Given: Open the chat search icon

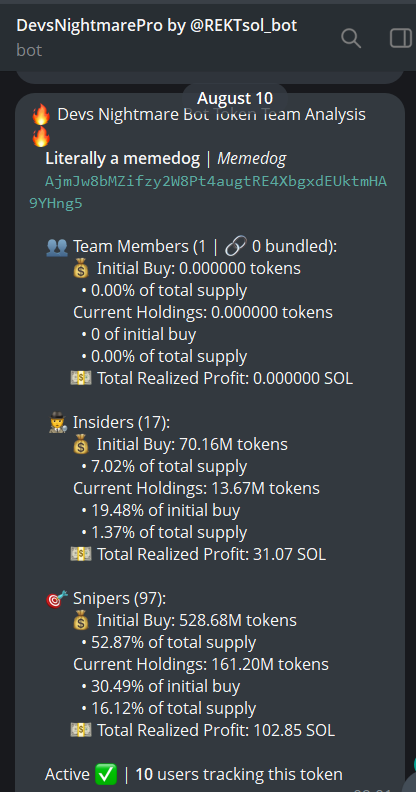Looking at the screenshot, I should (x=351, y=38).
